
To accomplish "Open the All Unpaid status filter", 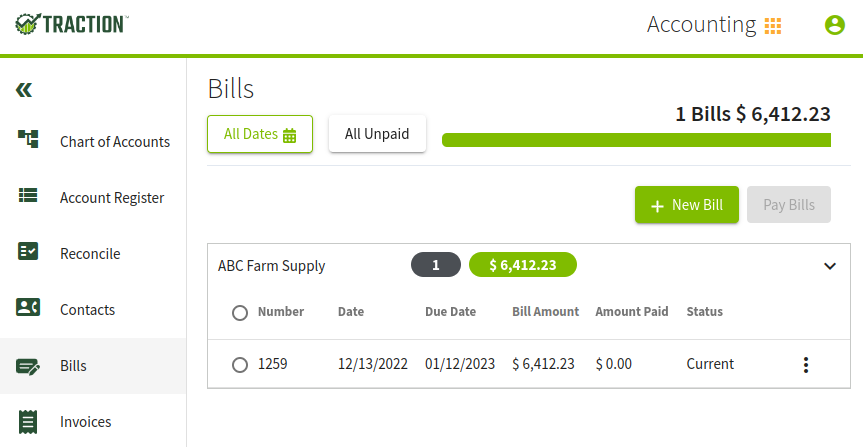I will (377, 133).
